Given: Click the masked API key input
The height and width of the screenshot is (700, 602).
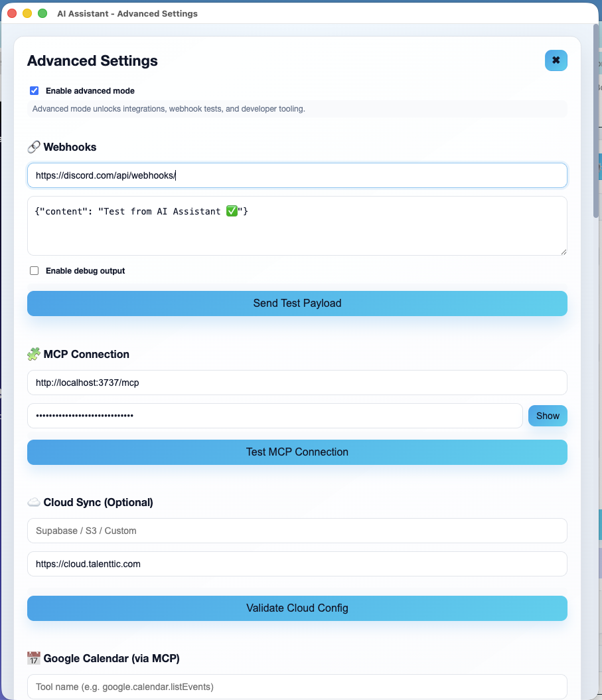Looking at the screenshot, I should click(274, 415).
